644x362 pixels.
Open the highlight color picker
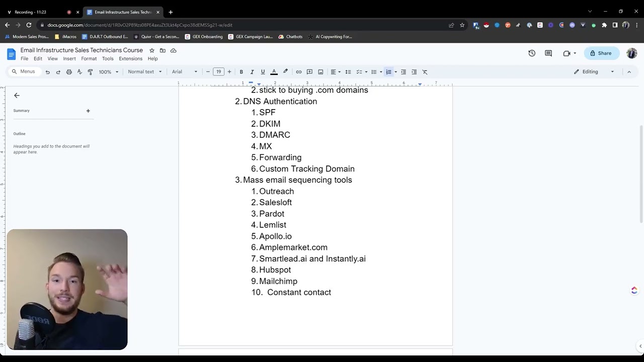285,72
